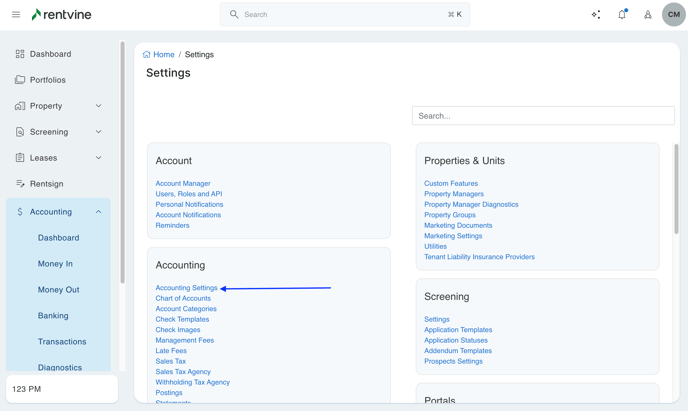Viewport: 688px width, 411px height.
Task: Expand the Property sidebar menu
Action: [98, 106]
